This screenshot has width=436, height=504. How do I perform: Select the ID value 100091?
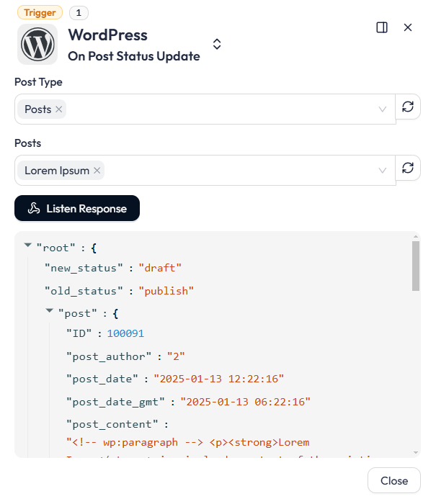tap(125, 333)
